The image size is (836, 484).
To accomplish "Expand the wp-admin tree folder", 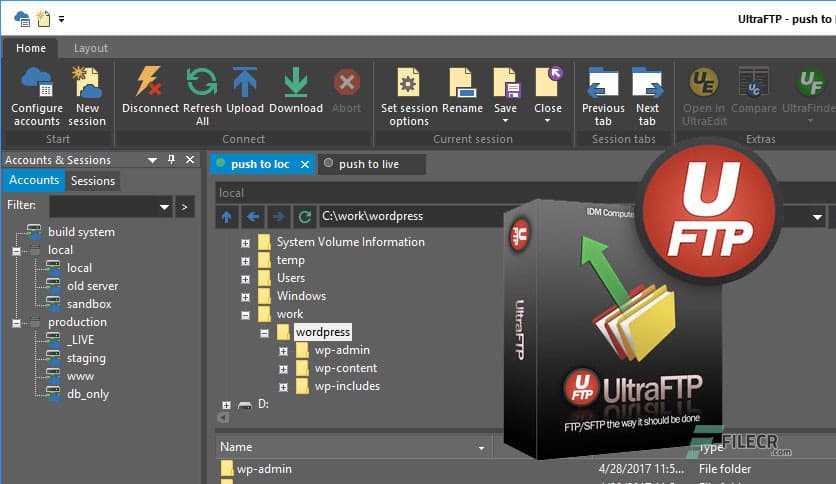I will tap(284, 351).
